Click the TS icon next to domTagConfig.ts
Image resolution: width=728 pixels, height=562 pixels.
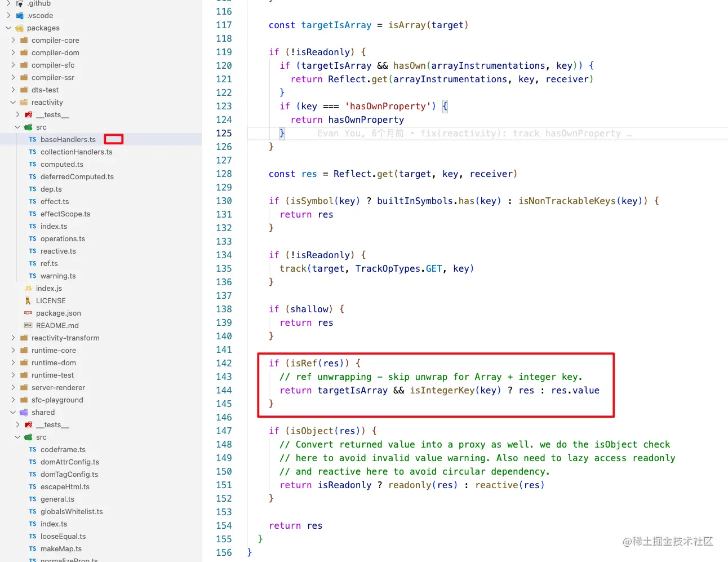coord(33,475)
